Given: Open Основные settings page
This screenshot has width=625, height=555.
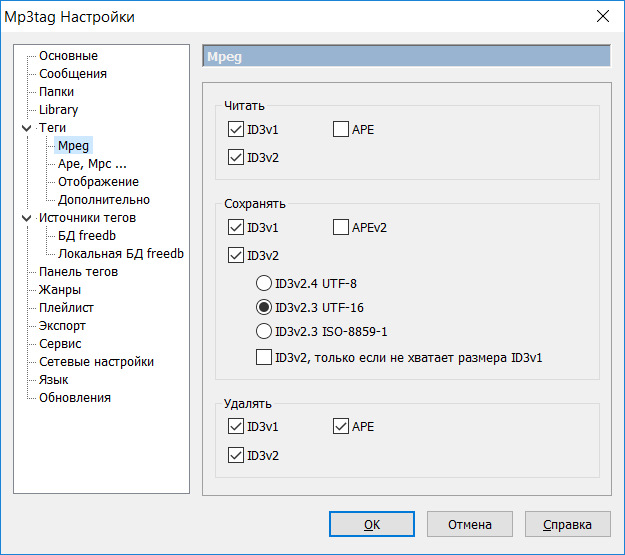Looking at the screenshot, I should (x=68, y=56).
